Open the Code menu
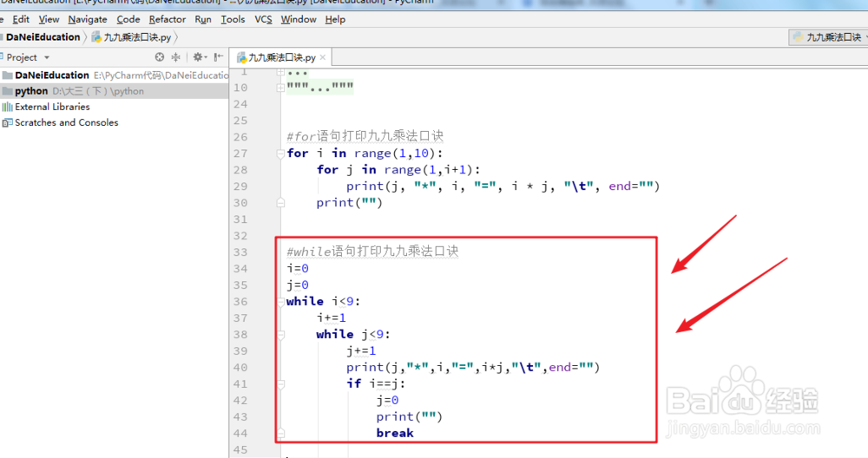Image resolution: width=868 pixels, height=458 pixels. pos(128,19)
